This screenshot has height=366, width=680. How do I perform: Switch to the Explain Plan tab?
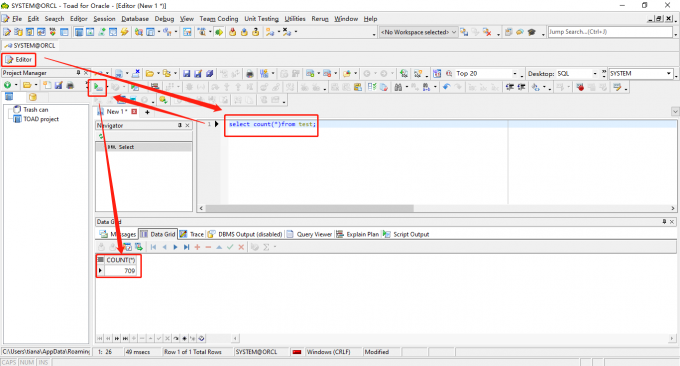click(x=358, y=234)
